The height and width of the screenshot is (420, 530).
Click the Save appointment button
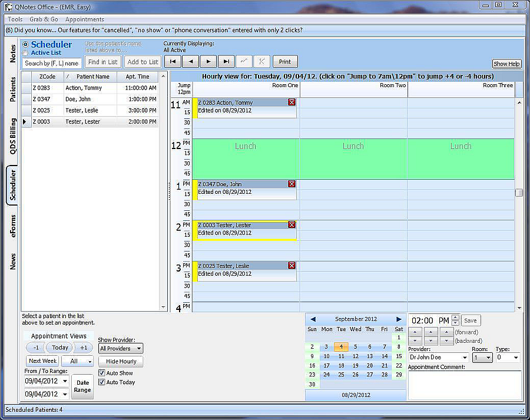(x=471, y=320)
